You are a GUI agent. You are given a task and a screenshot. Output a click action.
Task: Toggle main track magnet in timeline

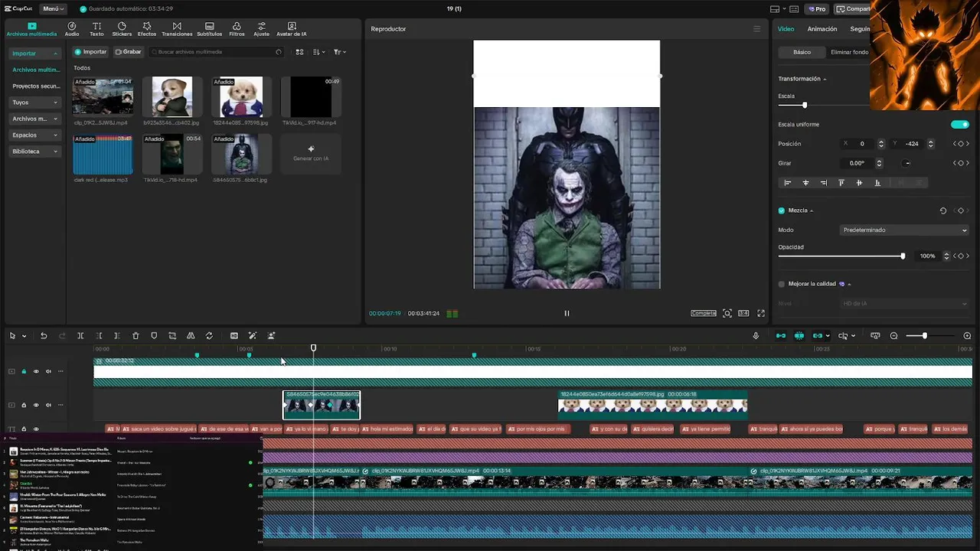click(781, 336)
